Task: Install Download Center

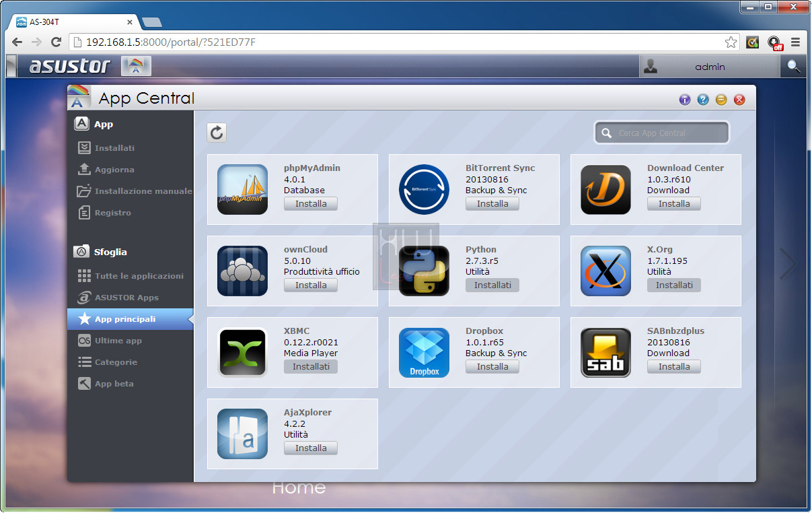Action: 674,204
